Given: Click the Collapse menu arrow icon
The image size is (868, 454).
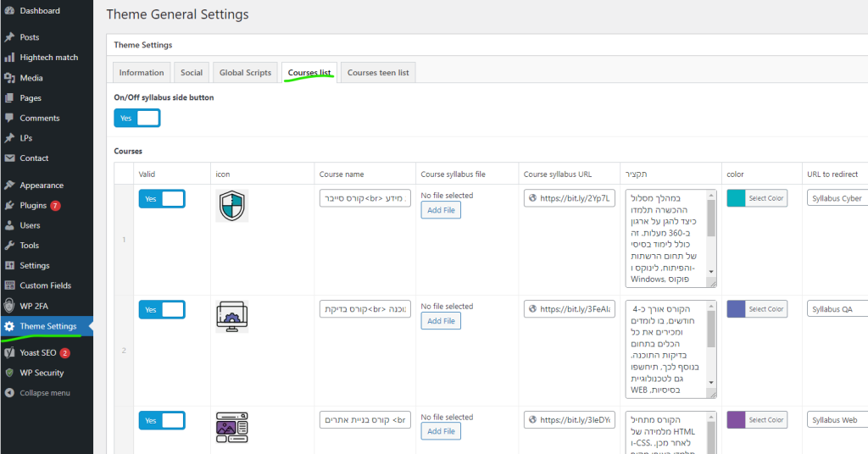Looking at the screenshot, I should tap(9, 393).
